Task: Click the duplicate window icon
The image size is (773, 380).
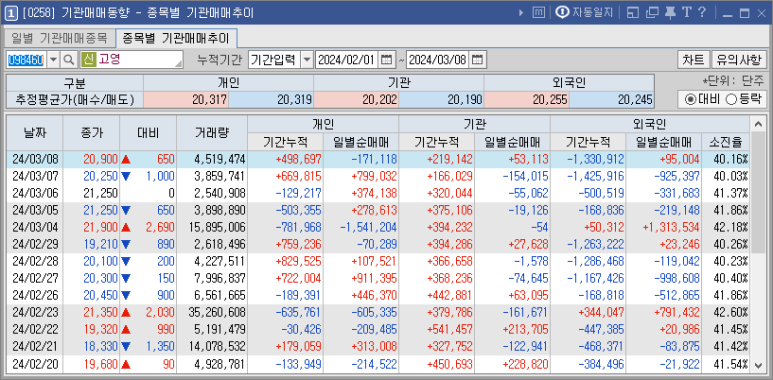Action: coord(652,13)
